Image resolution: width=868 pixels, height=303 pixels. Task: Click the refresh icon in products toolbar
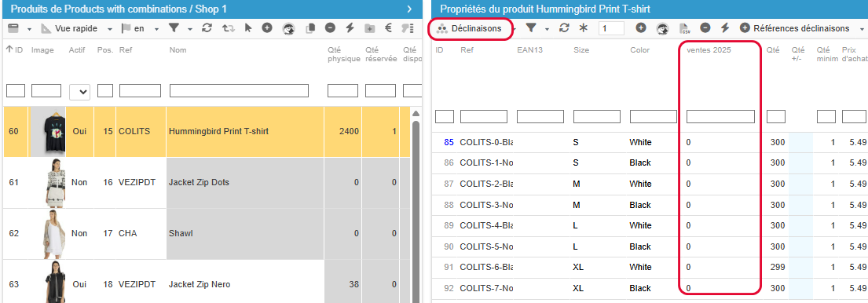click(207, 28)
